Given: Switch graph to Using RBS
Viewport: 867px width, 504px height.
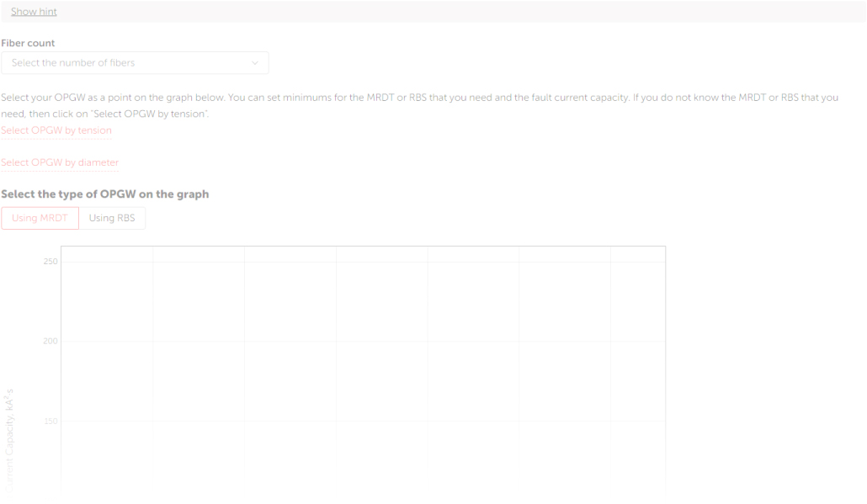Looking at the screenshot, I should [112, 219].
